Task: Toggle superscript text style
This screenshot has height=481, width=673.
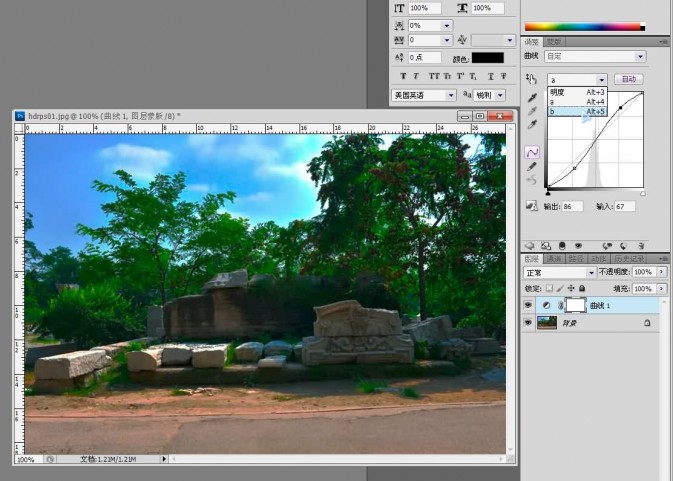Action: click(x=461, y=76)
